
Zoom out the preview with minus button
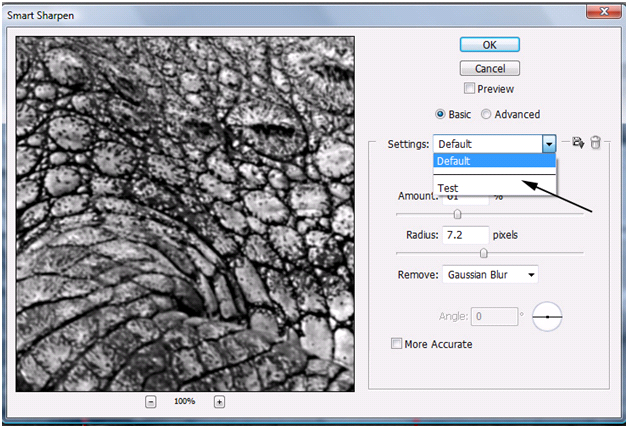pos(151,402)
